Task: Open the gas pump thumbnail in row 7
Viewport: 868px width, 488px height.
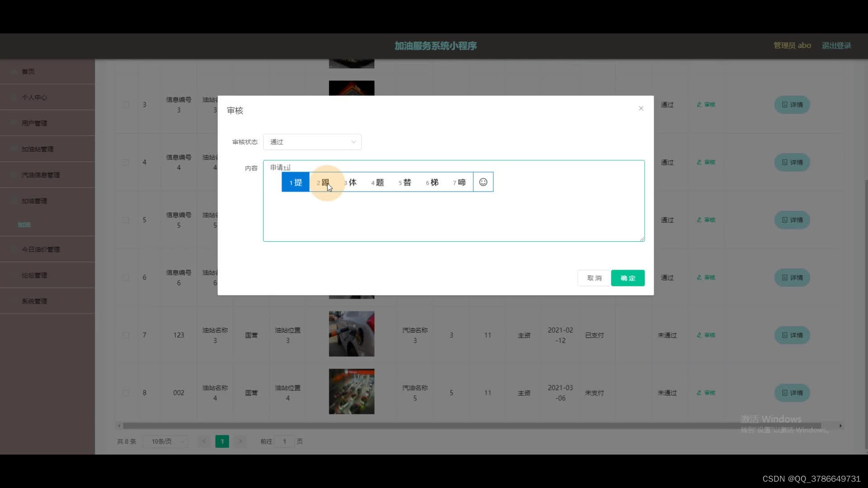Action: click(x=351, y=334)
